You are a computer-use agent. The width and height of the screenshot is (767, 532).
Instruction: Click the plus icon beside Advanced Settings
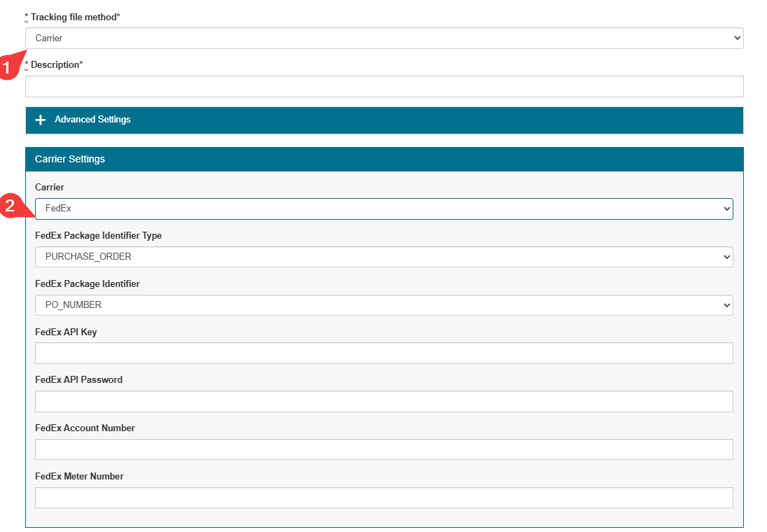click(x=41, y=120)
